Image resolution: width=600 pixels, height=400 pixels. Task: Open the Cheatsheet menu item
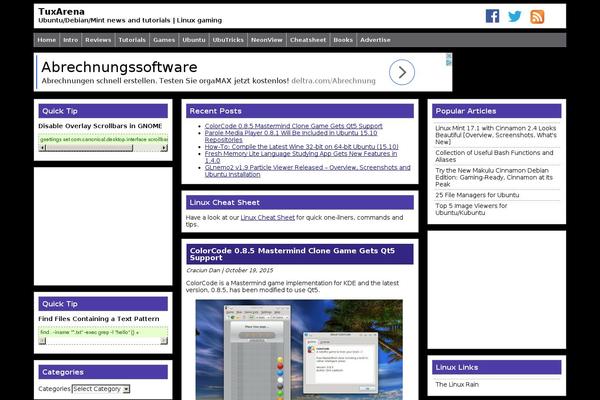pos(308,40)
